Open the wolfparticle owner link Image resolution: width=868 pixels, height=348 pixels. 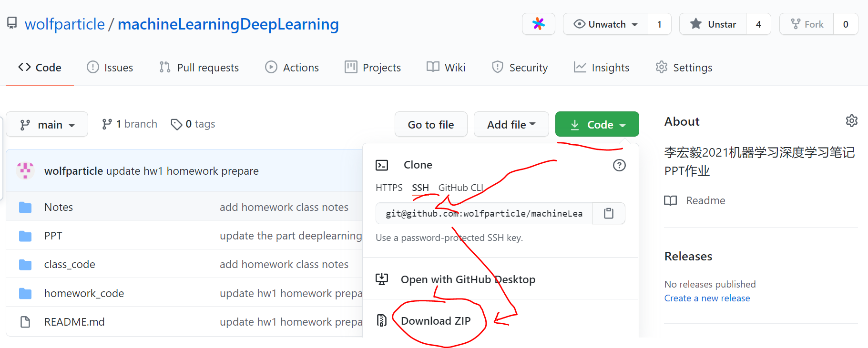[65, 24]
